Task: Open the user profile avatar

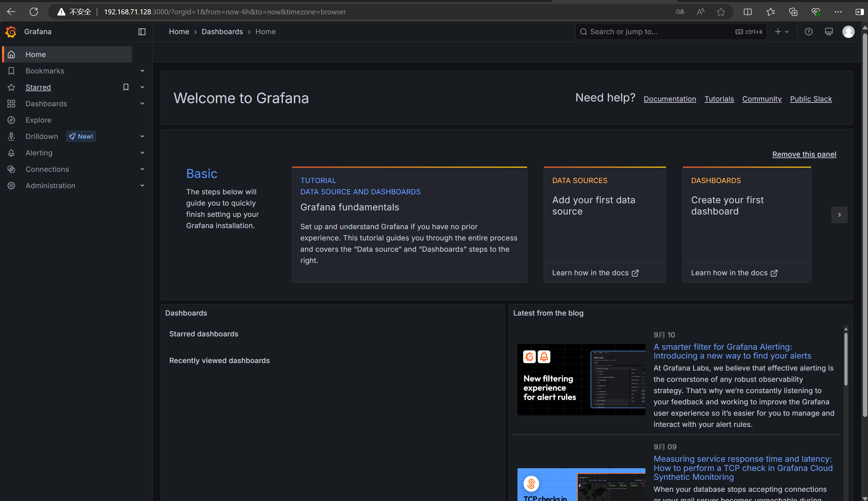Action: pyautogui.click(x=849, y=32)
